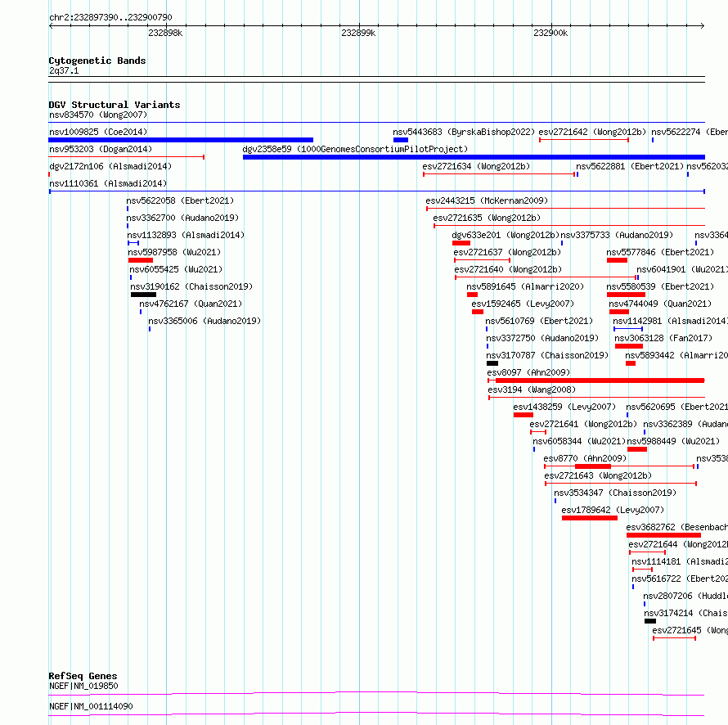728x725 pixels.
Task: Select variant nsv1009825 (Coe2014) label
Action: (x=98, y=132)
